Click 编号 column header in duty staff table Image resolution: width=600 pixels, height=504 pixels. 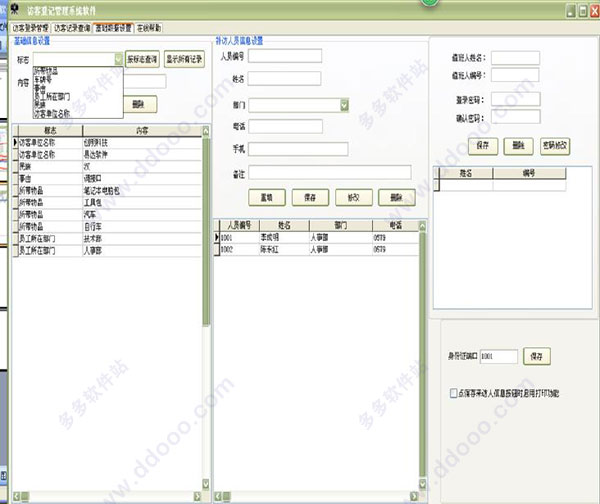point(529,173)
